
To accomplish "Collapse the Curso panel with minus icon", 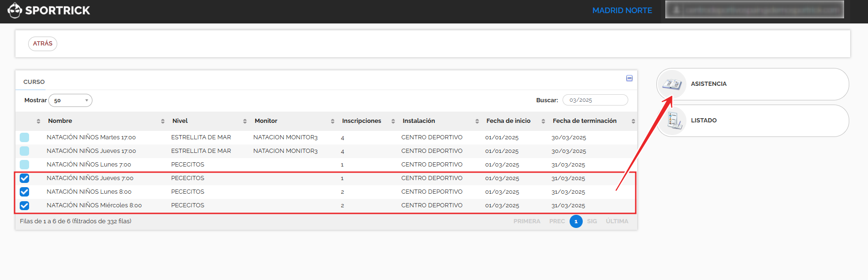I will pyautogui.click(x=629, y=78).
